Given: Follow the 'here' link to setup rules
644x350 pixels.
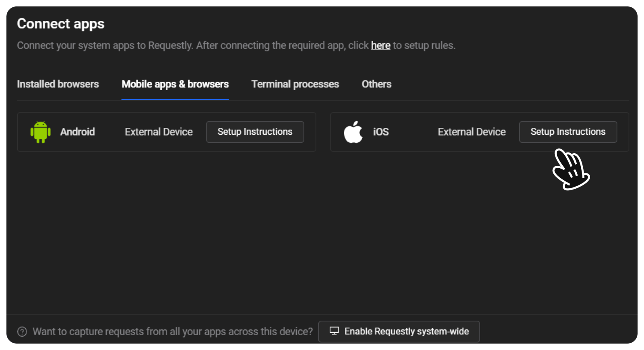Looking at the screenshot, I should tap(381, 45).
